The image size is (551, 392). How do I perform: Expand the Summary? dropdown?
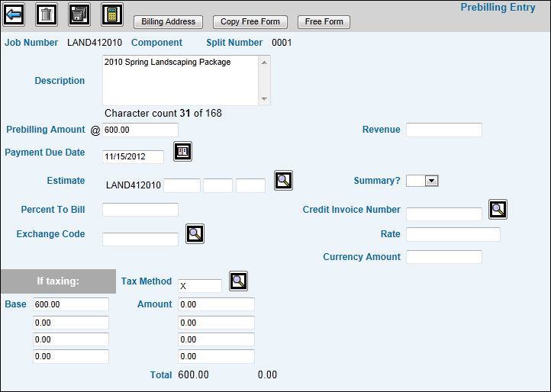point(431,181)
